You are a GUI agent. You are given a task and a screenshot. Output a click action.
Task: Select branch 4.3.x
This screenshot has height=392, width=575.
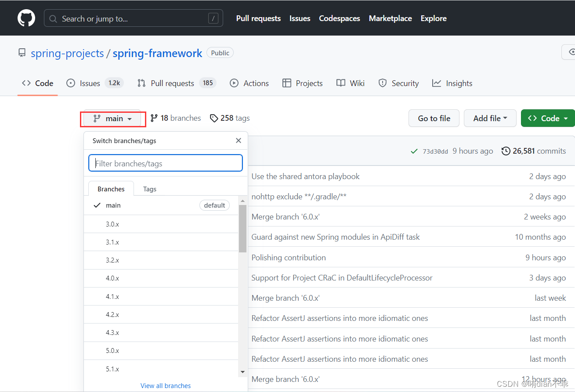161,333
